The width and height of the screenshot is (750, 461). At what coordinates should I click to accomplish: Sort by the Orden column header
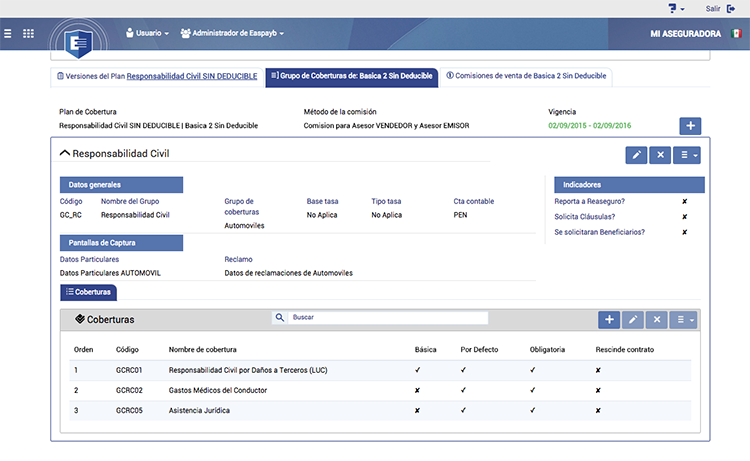pos(83,350)
